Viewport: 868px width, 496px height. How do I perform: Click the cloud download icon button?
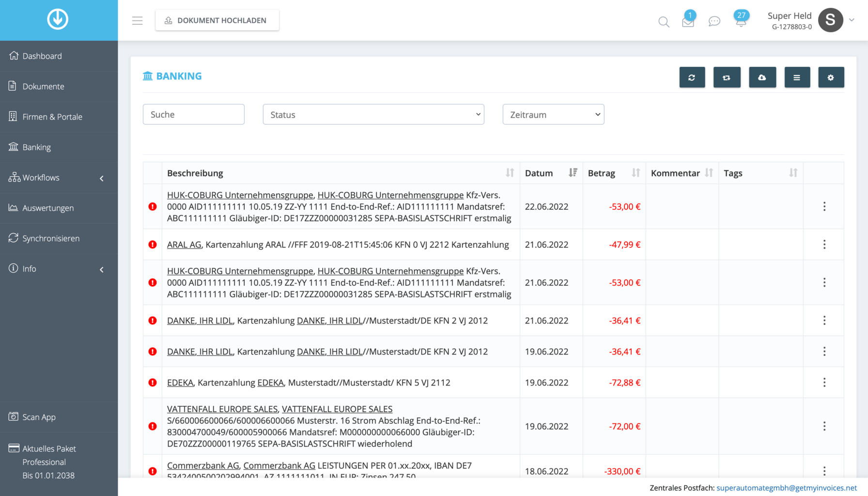click(762, 77)
